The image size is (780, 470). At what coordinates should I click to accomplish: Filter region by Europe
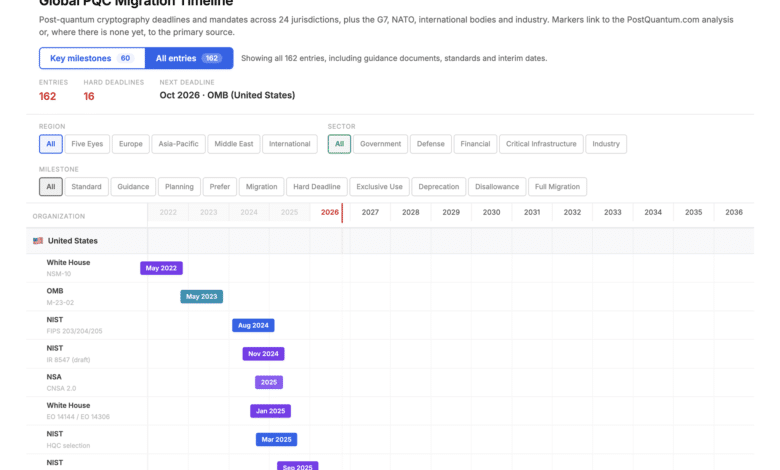(x=131, y=144)
